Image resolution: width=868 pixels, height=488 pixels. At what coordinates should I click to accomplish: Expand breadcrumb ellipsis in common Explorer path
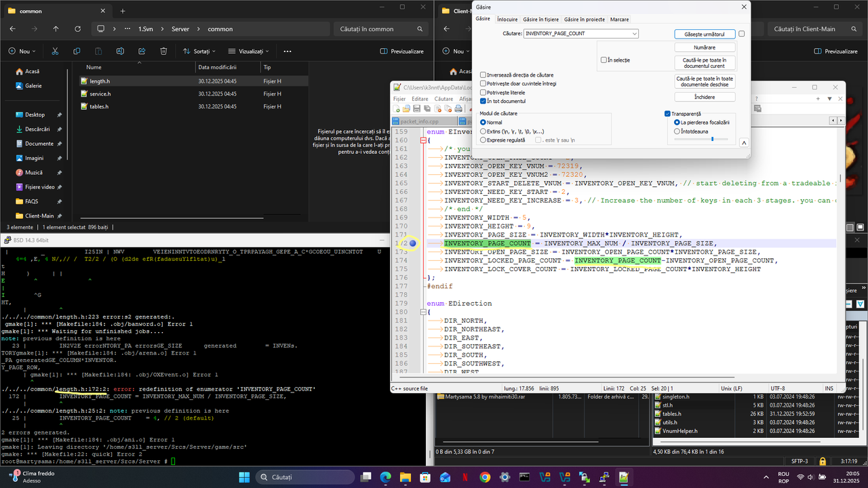pos(127,29)
